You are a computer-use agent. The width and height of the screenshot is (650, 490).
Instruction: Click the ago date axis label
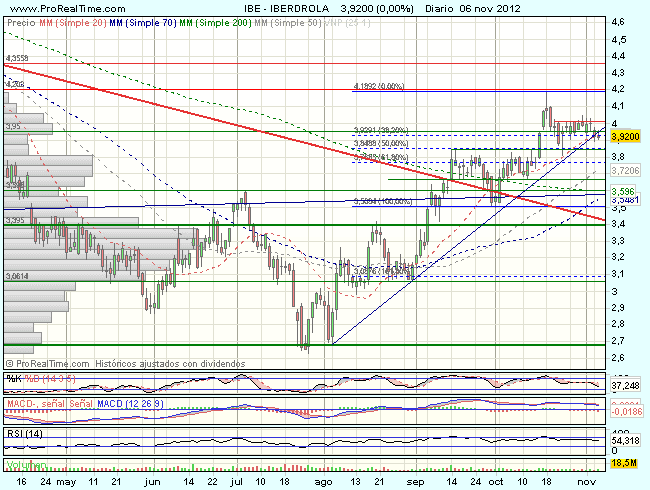pyautogui.click(x=323, y=482)
